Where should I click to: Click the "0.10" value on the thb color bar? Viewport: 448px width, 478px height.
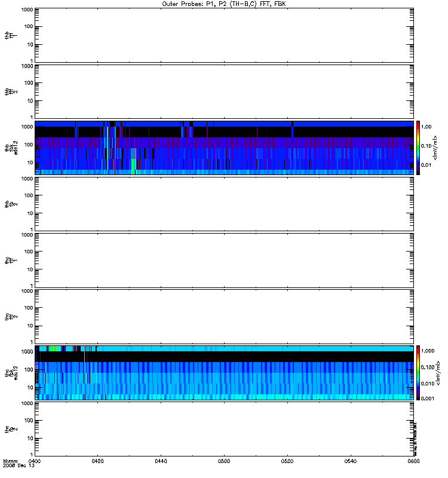pyautogui.click(x=426, y=146)
